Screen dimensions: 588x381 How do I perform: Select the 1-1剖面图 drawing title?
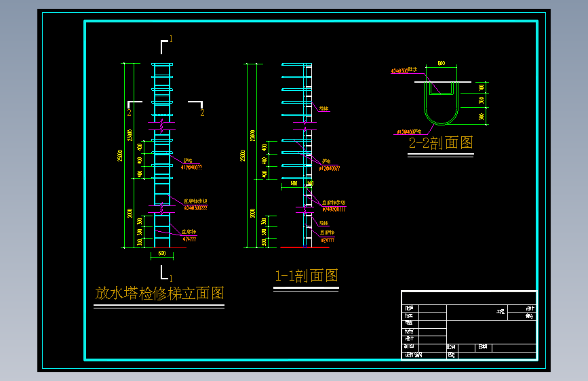pyautogui.click(x=307, y=276)
